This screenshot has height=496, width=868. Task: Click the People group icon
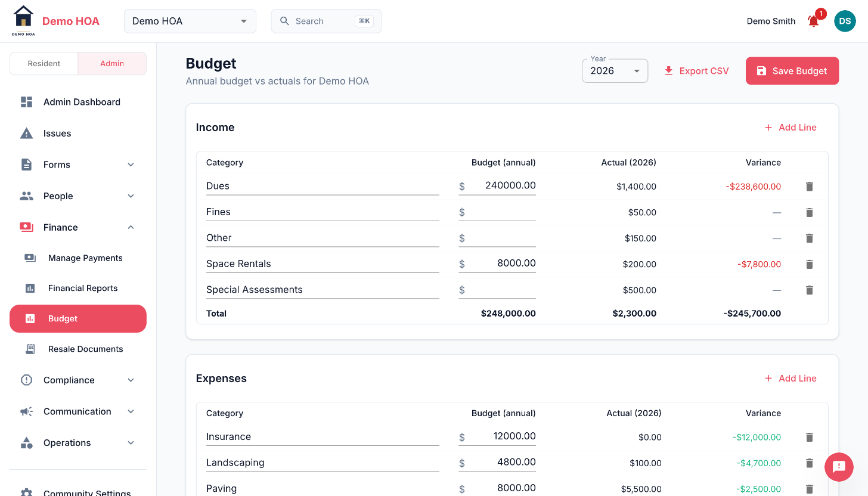(x=27, y=196)
